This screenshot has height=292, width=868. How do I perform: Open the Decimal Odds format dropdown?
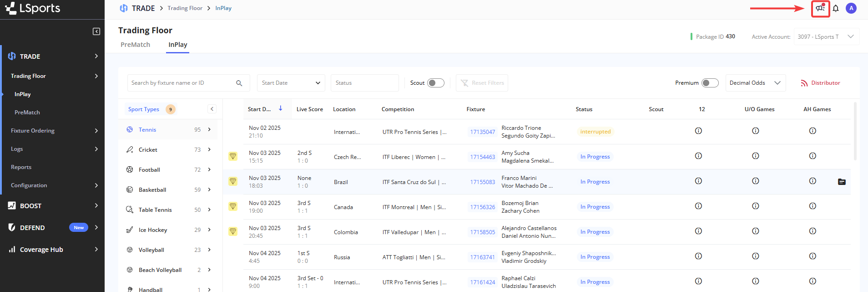[x=755, y=83]
